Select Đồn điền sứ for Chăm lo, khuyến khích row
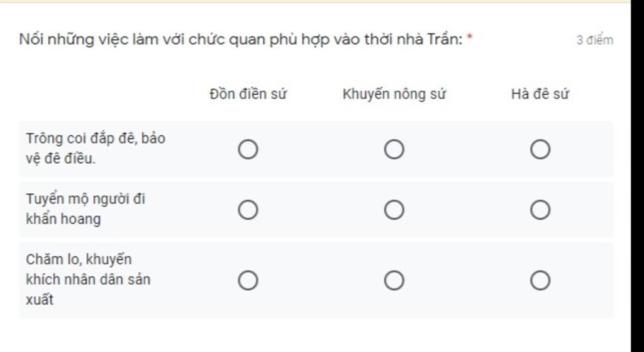 (248, 280)
